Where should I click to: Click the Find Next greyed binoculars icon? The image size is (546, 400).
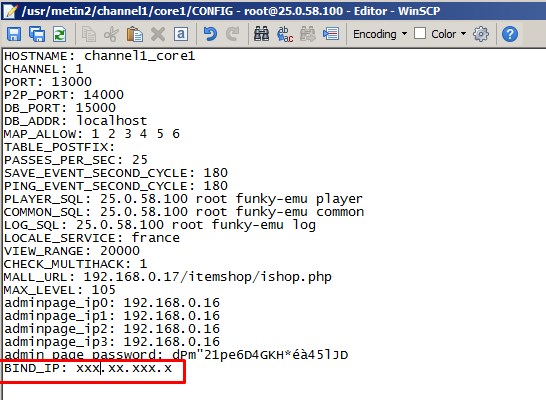pyautogui.click(x=308, y=34)
